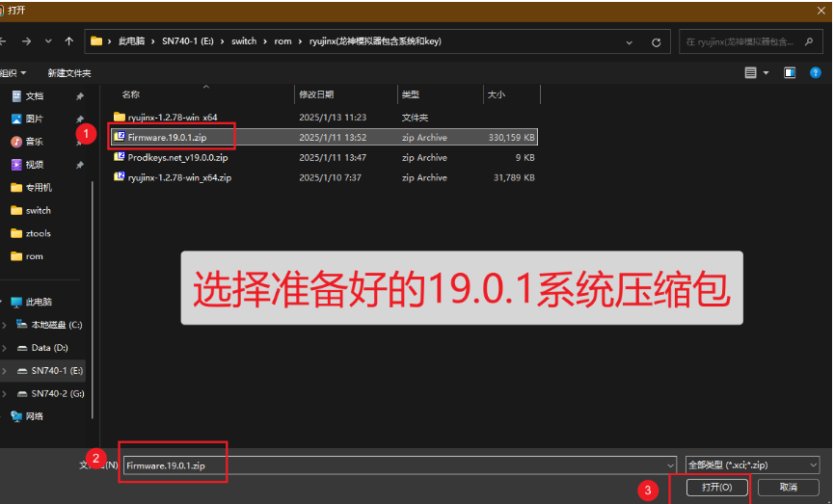Open the file type filter dropdown
The image size is (834, 504).
pyautogui.click(x=752, y=464)
